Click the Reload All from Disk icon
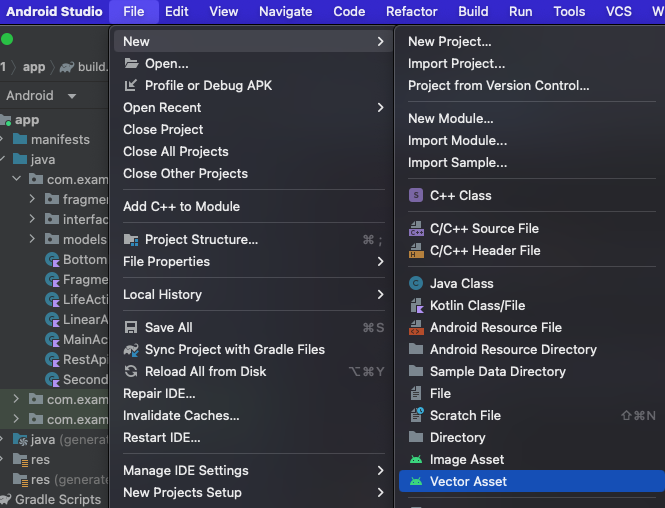The width and height of the screenshot is (665, 508). 131,371
